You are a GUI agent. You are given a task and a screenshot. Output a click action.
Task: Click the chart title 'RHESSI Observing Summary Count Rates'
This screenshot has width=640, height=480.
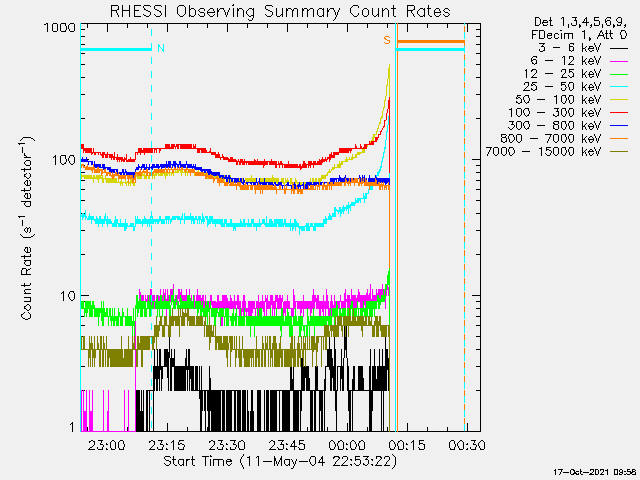tap(280, 11)
